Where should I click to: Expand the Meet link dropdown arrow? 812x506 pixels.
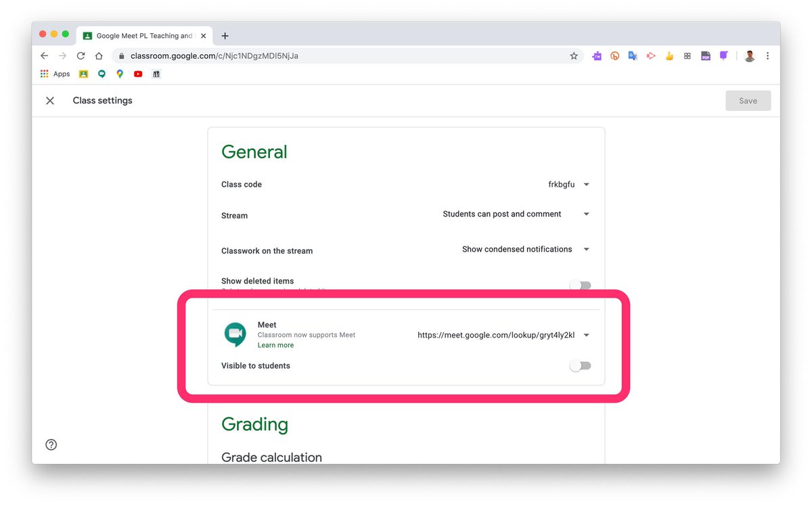[586, 336]
